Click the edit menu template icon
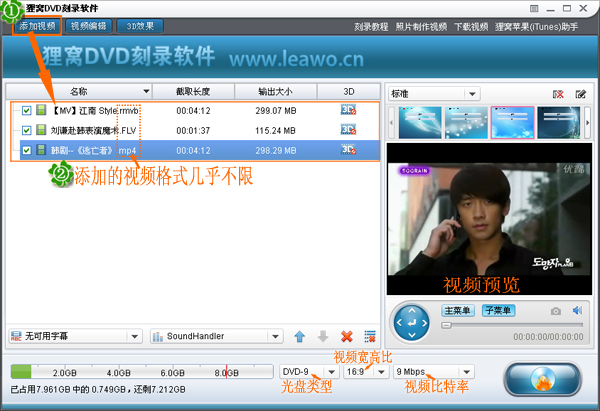600x411 pixels. [x=580, y=94]
